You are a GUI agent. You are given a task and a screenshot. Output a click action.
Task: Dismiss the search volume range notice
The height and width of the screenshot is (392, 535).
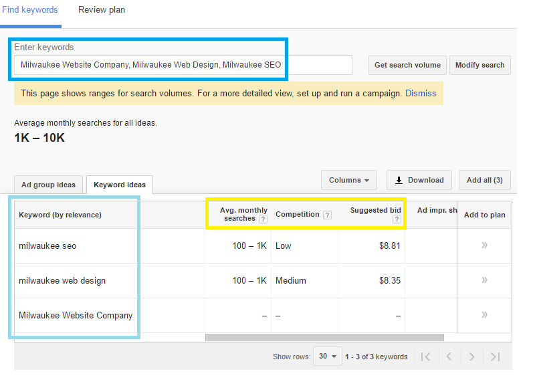click(x=421, y=93)
